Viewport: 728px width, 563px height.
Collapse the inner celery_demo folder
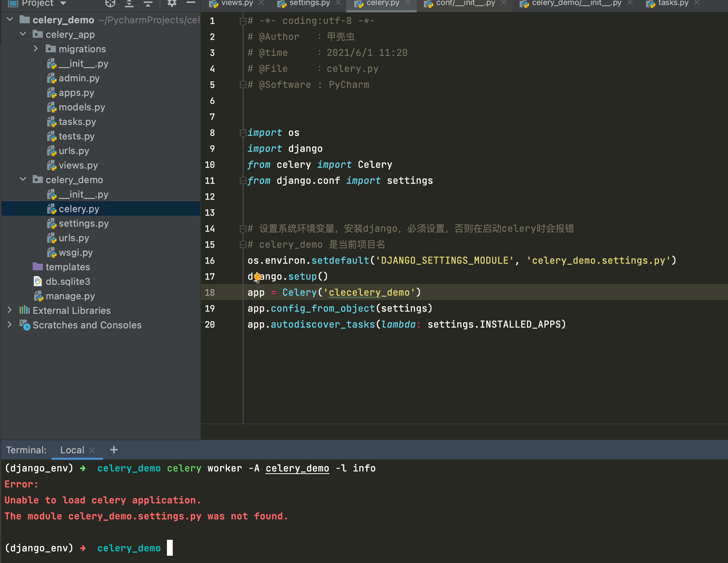coord(23,179)
